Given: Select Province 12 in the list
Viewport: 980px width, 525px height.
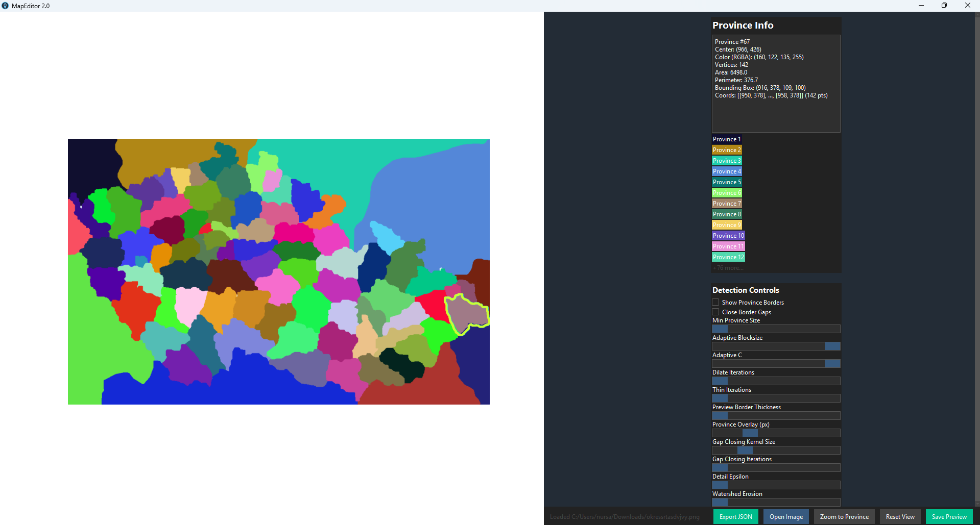Looking at the screenshot, I should (x=728, y=257).
